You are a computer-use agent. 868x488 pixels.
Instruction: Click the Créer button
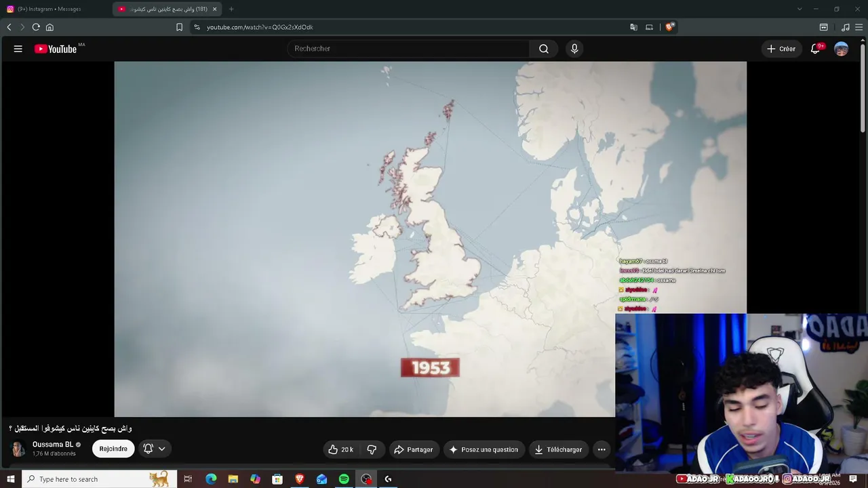[781, 49]
